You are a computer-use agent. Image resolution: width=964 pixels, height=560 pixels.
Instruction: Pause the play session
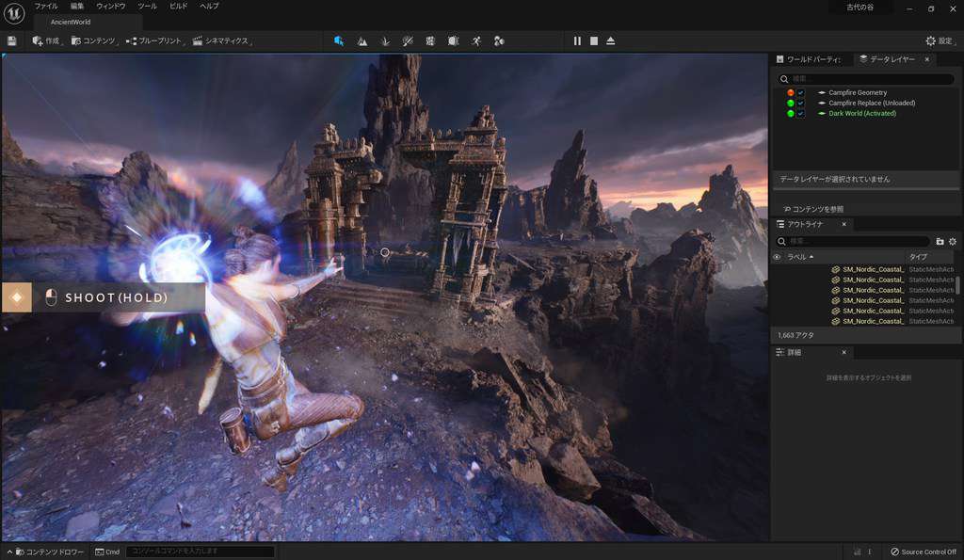[x=577, y=41]
